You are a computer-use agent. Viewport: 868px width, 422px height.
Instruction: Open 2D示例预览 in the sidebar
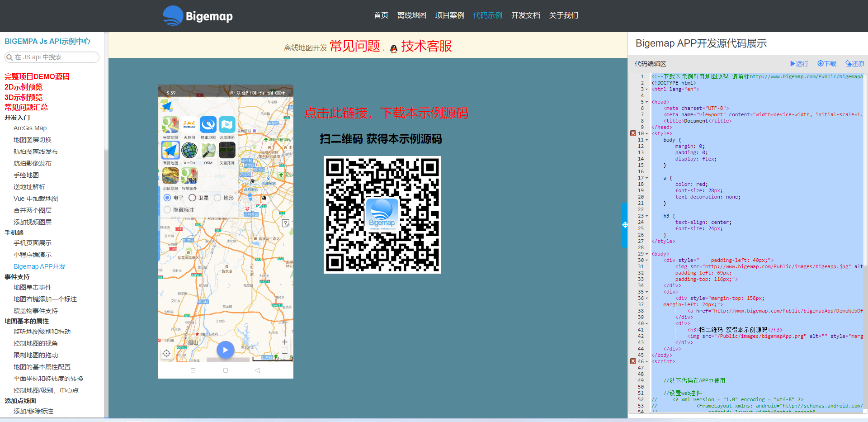24,87
